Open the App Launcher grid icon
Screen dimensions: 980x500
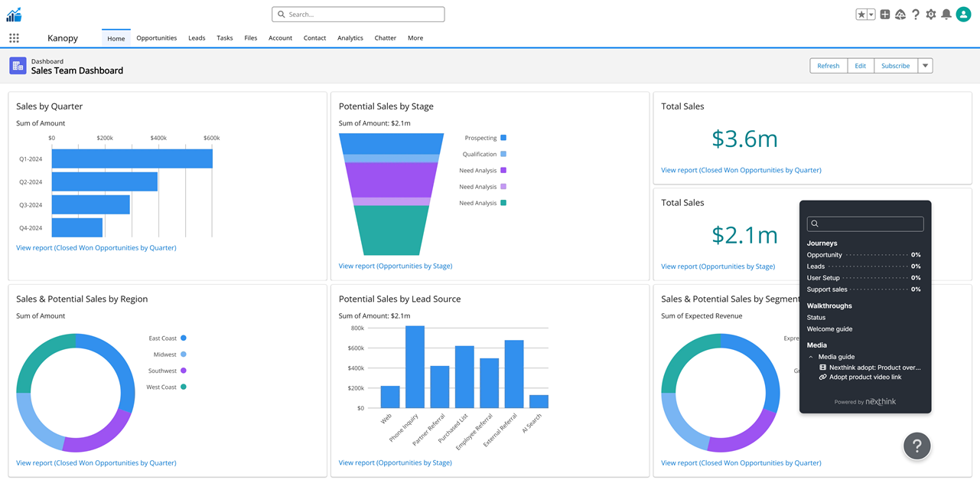[x=14, y=38]
